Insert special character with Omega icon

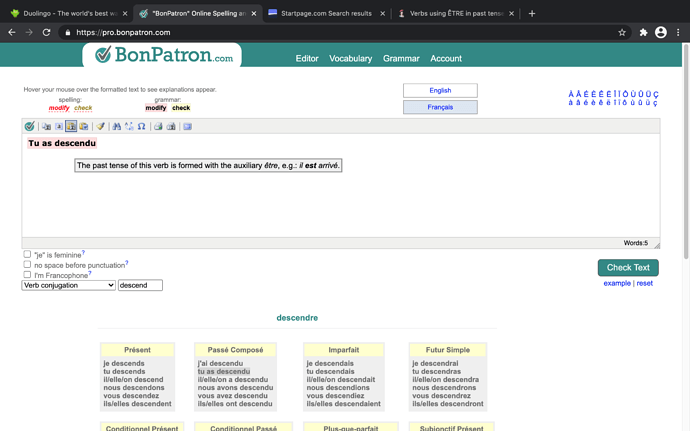141,126
